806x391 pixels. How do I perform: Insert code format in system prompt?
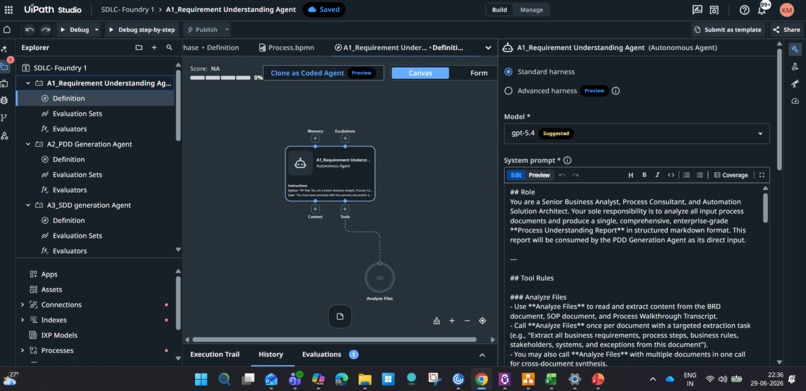pos(670,175)
